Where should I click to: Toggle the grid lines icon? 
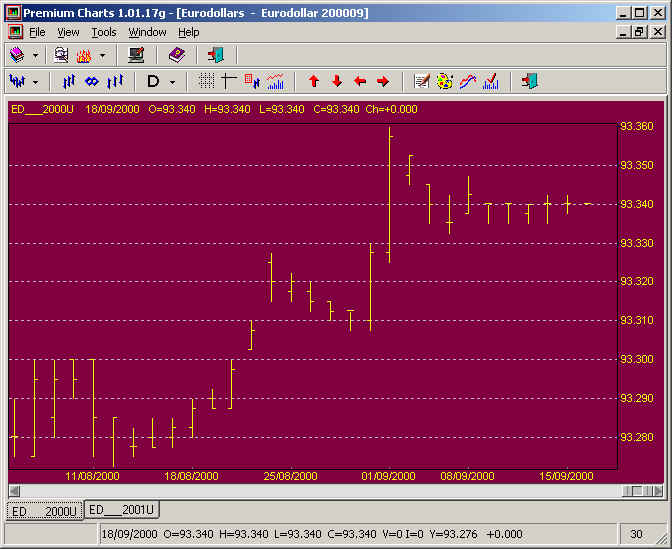point(206,81)
